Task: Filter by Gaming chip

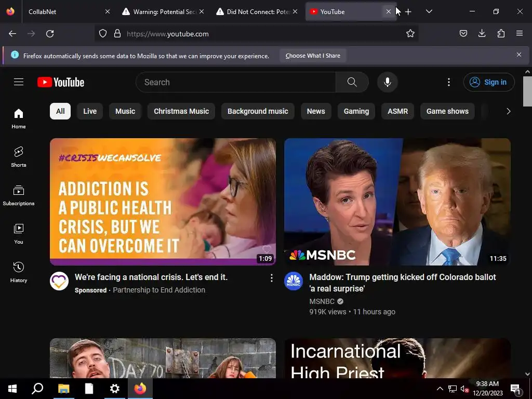Action: (x=356, y=111)
